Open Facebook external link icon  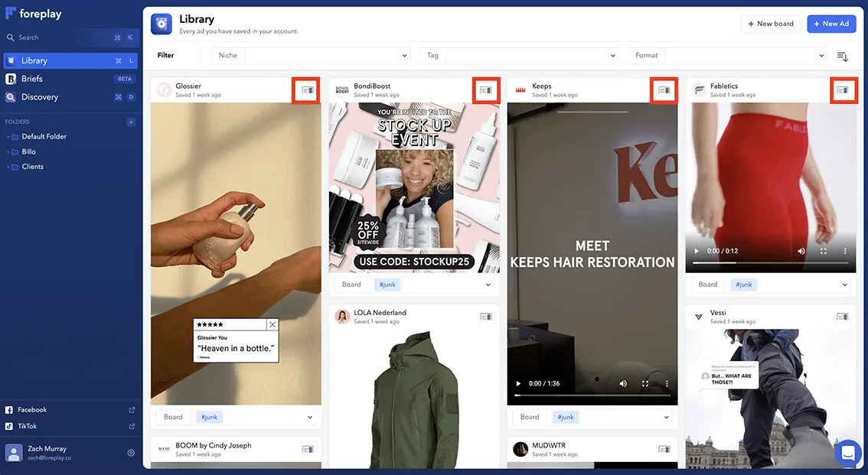coord(132,410)
